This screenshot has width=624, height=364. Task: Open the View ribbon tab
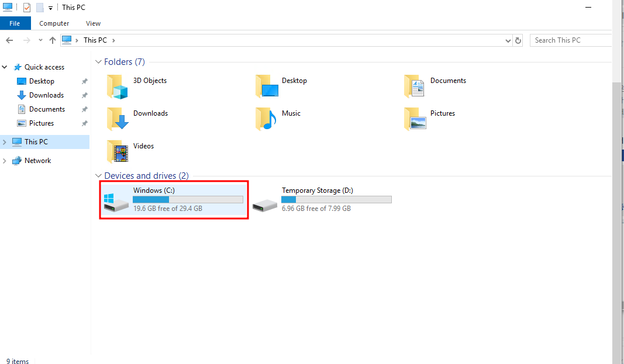[x=93, y=23]
